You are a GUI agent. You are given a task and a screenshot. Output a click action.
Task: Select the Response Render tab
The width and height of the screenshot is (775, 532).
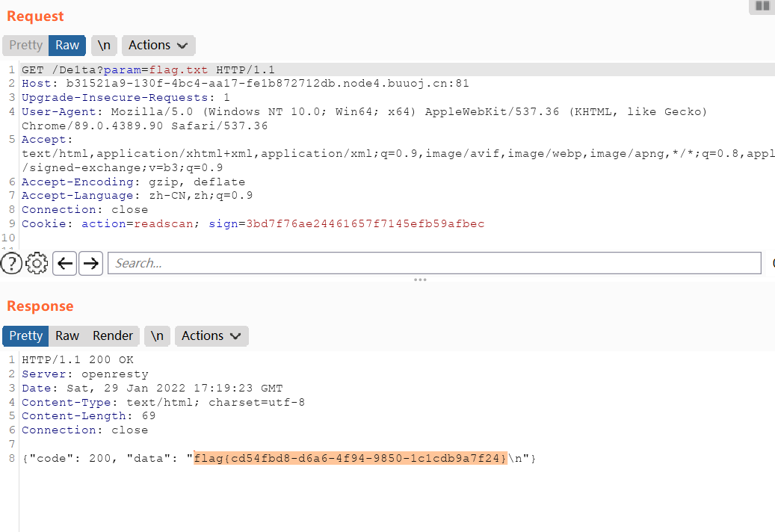pyautogui.click(x=113, y=336)
